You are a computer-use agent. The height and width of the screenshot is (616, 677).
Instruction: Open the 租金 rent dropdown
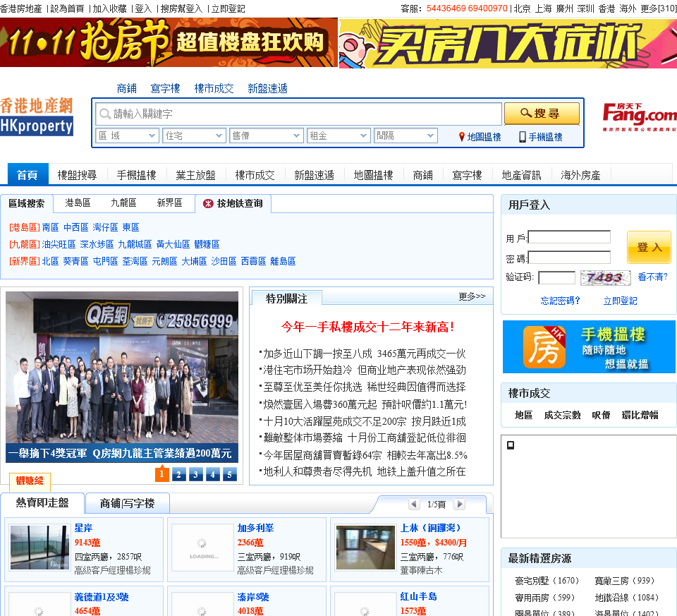tap(338, 135)
